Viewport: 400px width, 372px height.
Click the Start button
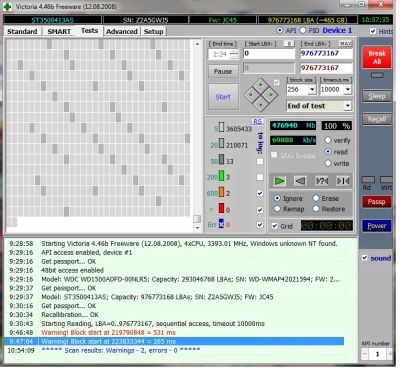223,97
